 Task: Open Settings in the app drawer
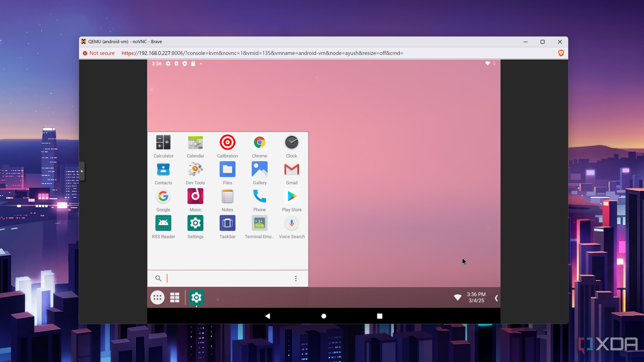click(x=195, y=227)
